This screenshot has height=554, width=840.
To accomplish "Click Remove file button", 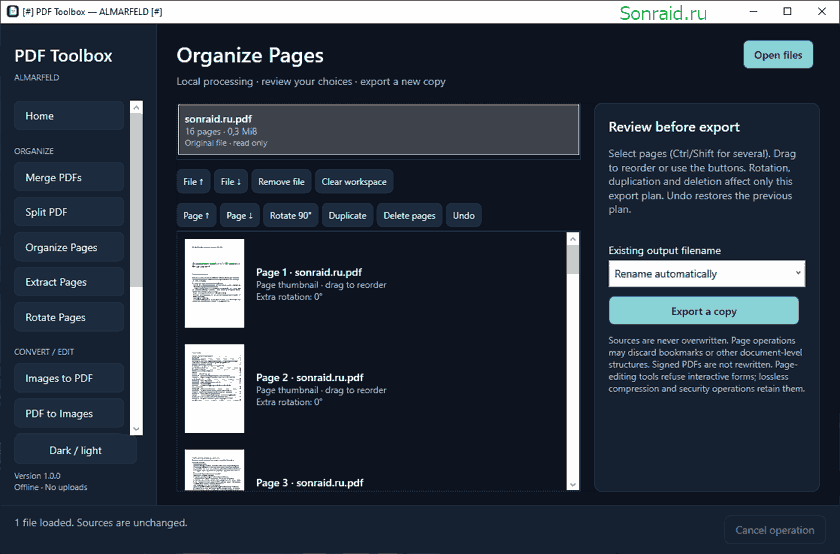I will pyautogui.click(x=281, y=182).
